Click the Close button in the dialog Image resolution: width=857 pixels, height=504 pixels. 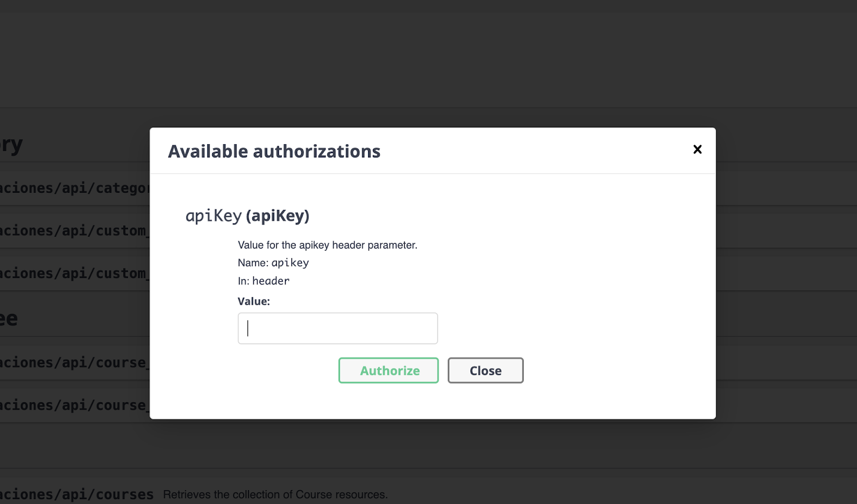click(485, 371)
